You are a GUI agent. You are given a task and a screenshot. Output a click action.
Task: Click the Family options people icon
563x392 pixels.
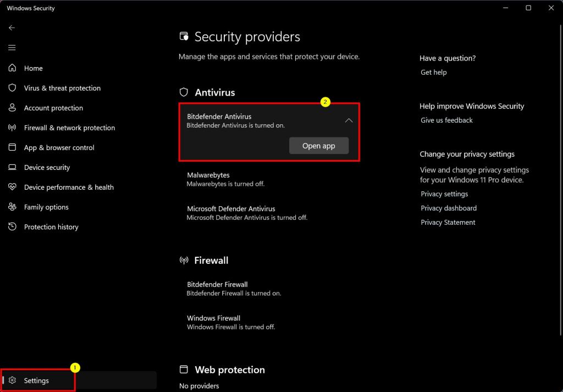click(x=12, y=207)
